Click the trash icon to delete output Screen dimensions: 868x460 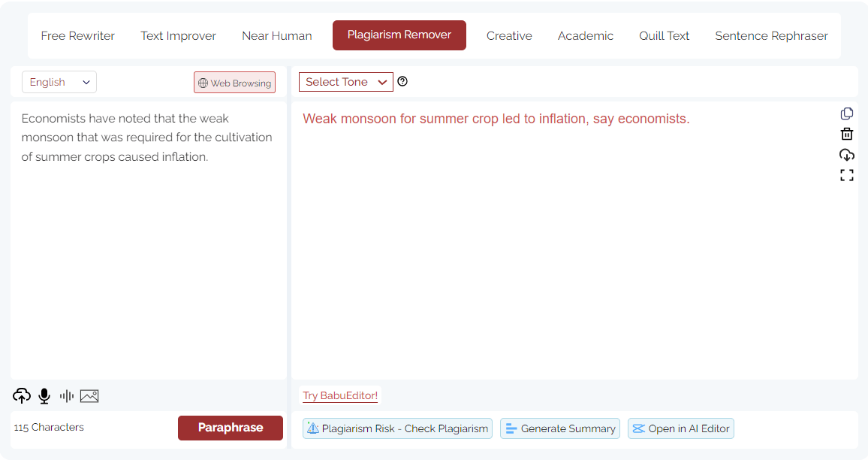click(847, 134)
